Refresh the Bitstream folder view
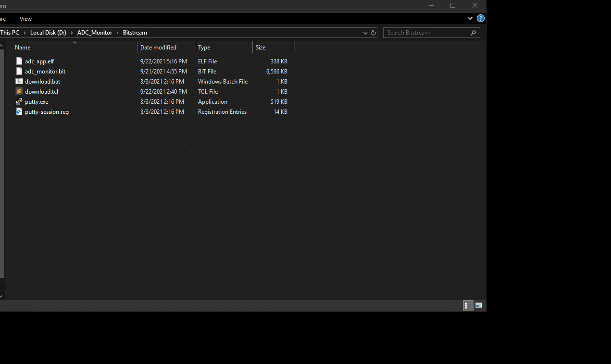The image size is (611, 364). click(x=374, y=33)
